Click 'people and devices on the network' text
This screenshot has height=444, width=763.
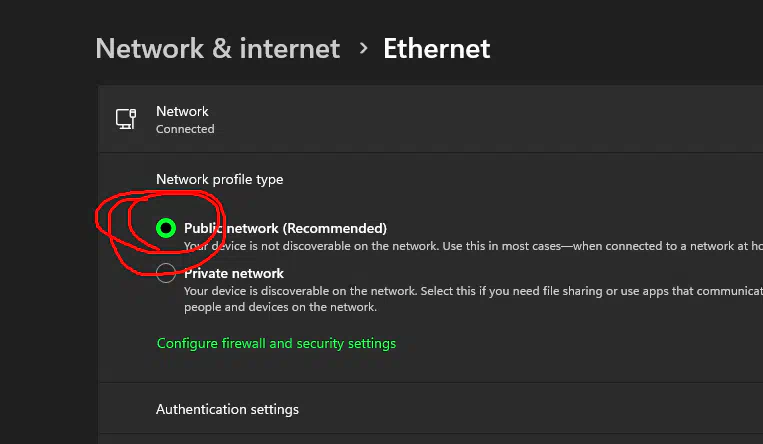[x=280, y=307]
